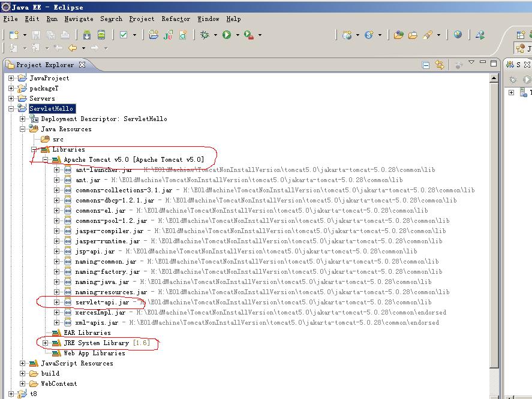Open dropdown beside the checkmark toolbar icon
Viewport: 532px width, 399px height.
[x=135, y=35]
